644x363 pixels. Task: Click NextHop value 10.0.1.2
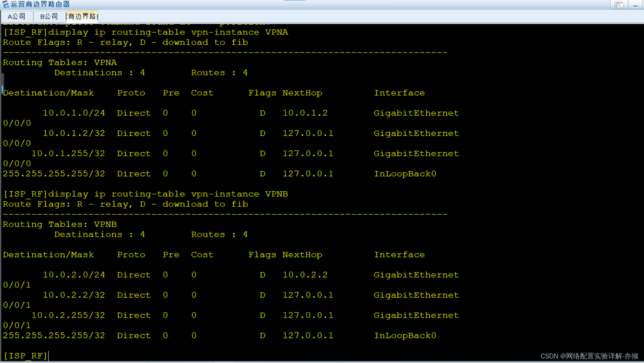305,113
